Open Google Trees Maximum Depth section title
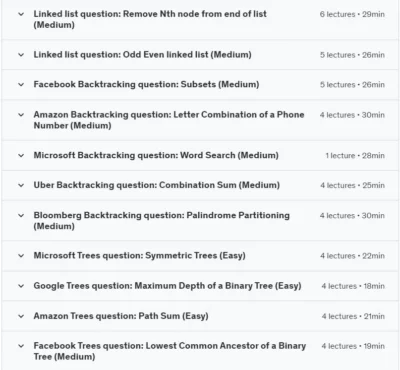This screenshot has width=400, height=370. (x=167, y=286)
